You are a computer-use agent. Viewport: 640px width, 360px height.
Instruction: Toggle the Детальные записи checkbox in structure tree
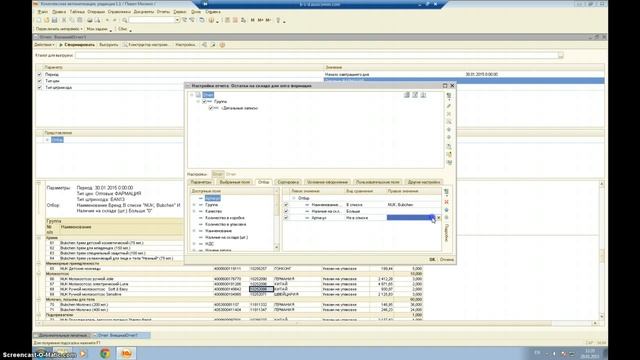point(211,108)
